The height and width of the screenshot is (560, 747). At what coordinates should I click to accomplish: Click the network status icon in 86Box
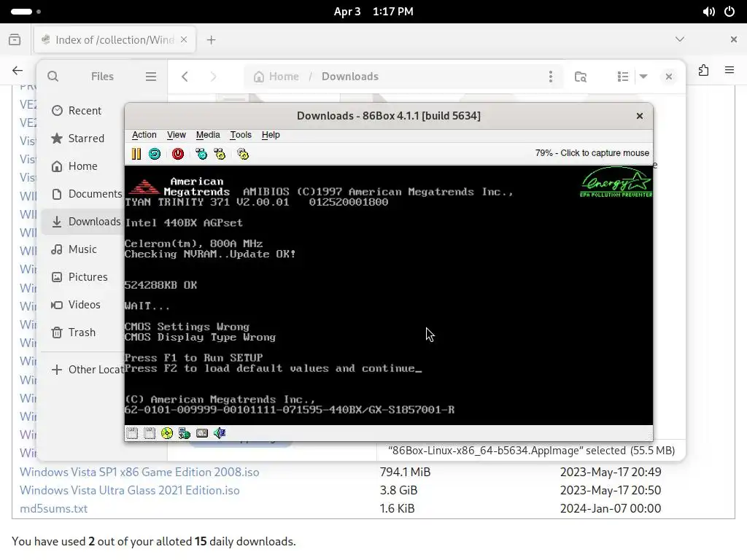click(x=185, y=433)
